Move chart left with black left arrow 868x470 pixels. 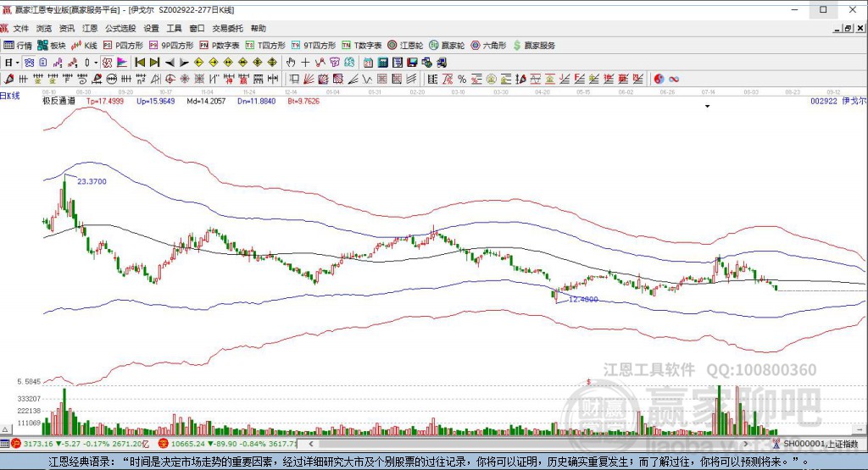point(170,63)
